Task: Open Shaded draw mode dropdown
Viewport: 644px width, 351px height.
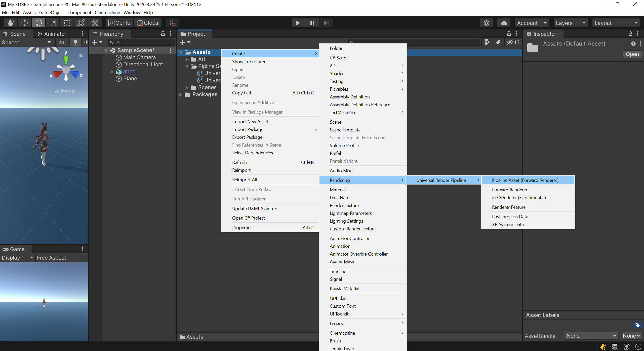Action: (26, 42)
